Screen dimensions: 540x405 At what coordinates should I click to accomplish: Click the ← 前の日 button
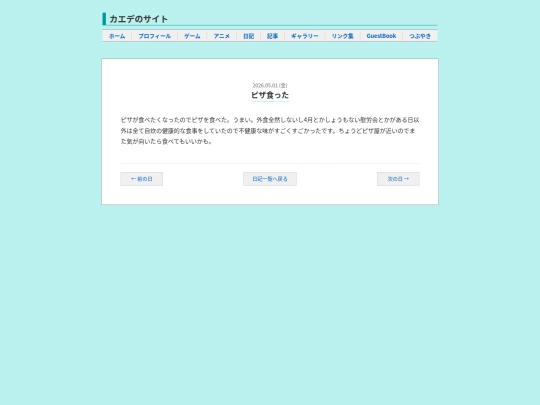coord(142,179)
